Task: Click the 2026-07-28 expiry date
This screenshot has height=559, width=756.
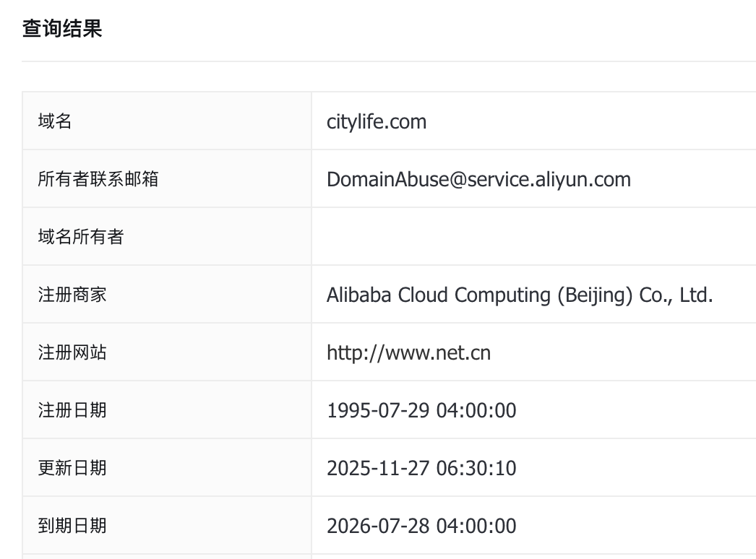Action: [x=379, y=526]
